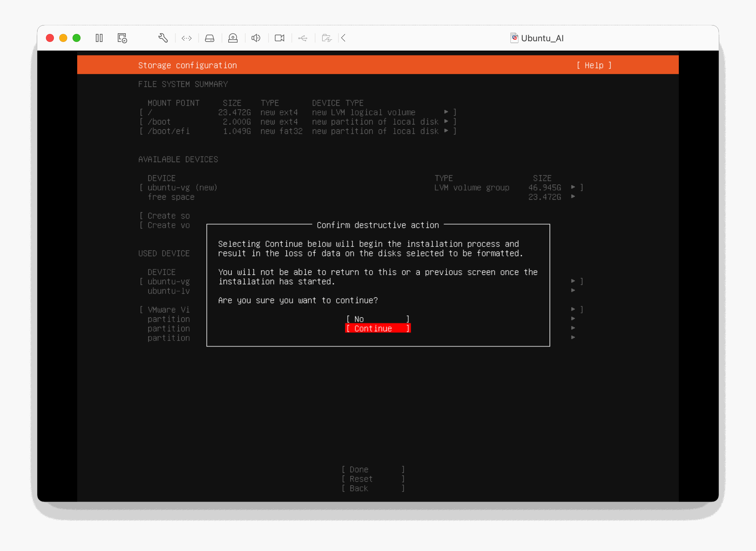Open the VM snapshots icon
The height and width of the screenshot is (551, 756).
(122, 38)
